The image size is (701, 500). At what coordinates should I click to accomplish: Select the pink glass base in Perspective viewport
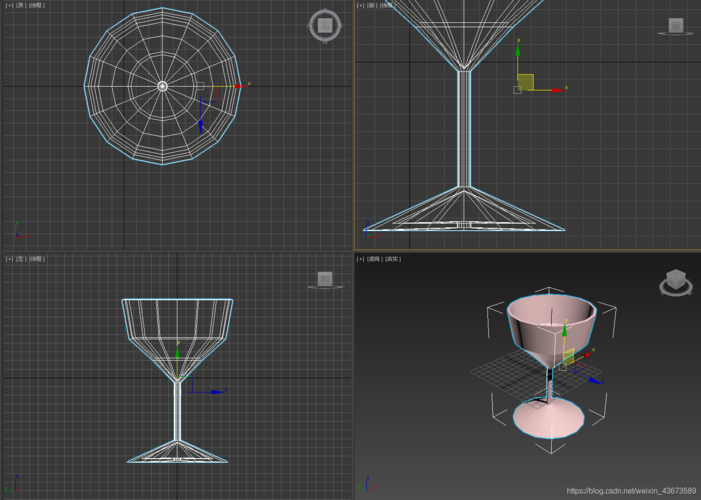point(549,419)
